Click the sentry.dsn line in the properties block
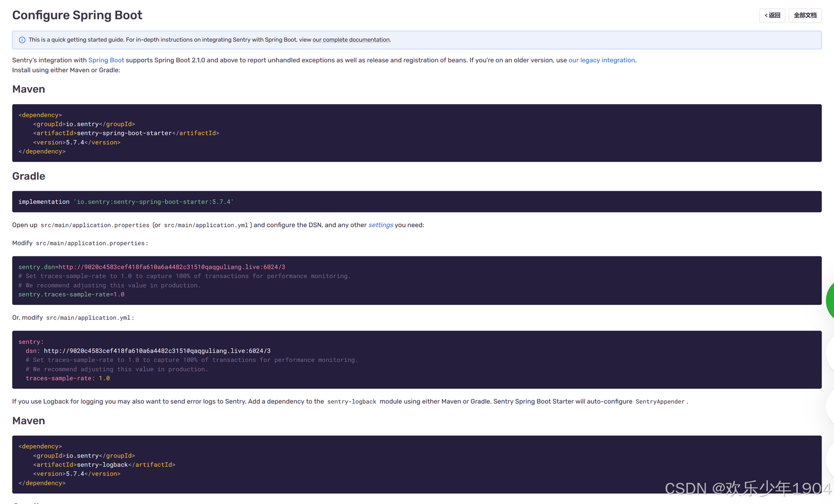The width and height of the screenshot is (834, 504). click(x=151, y=267)
